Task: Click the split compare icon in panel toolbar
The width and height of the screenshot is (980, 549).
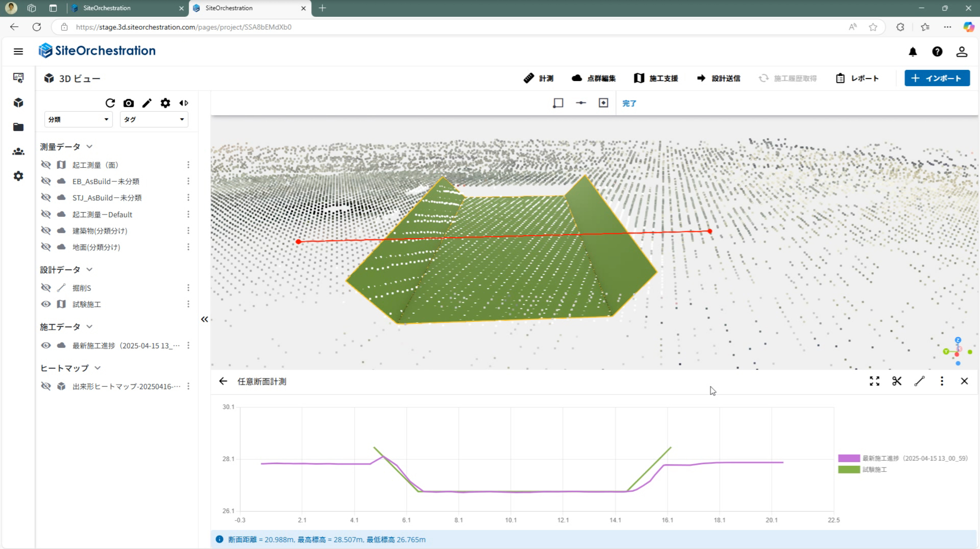Action: pos(184,103)
